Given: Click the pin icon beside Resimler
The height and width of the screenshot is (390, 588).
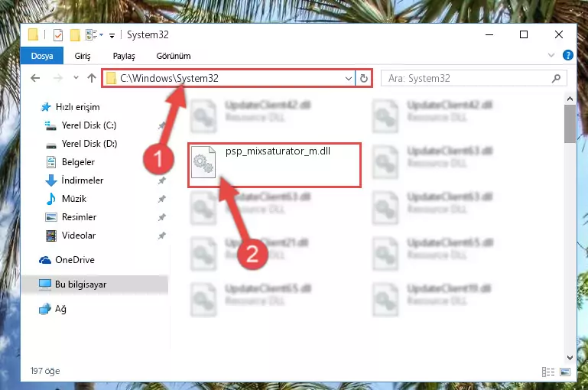Looking at the screenshot, I should (161, 217).
